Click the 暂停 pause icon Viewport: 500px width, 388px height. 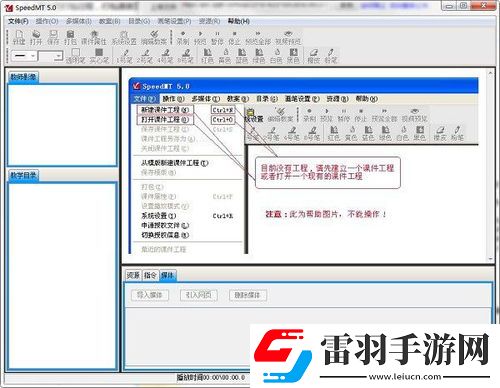217,37
